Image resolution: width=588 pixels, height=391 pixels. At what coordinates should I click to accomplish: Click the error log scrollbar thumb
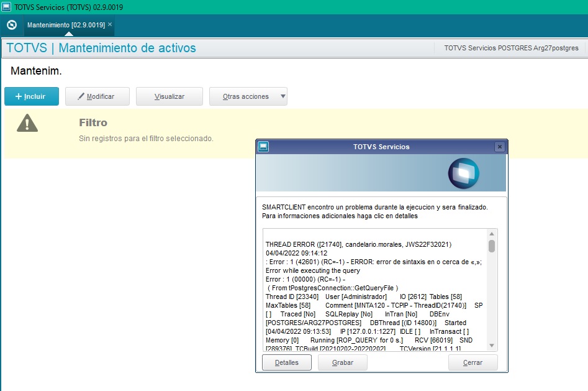(492, 246)
